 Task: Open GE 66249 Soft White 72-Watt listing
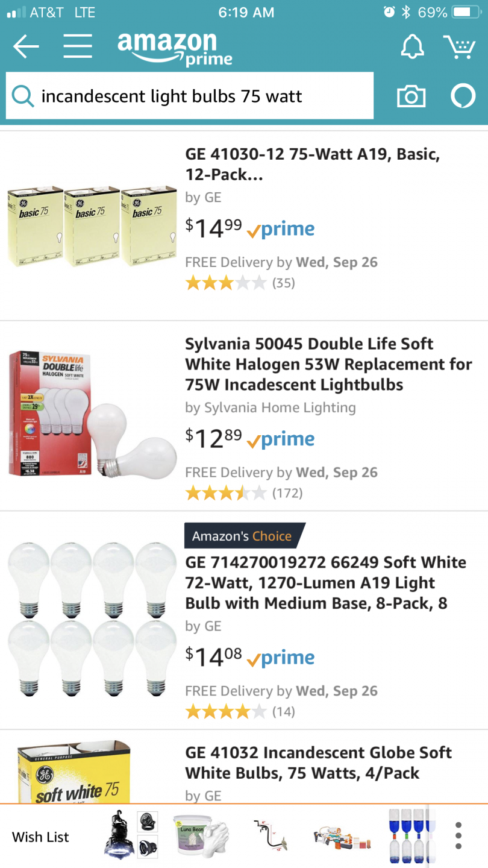pyautogui.click(x=325, y=583)
